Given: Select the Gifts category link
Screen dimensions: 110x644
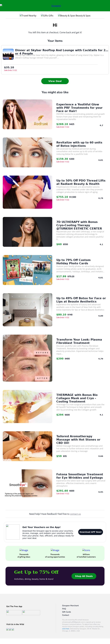Looking at the screenshot, I should coord(47,15).
